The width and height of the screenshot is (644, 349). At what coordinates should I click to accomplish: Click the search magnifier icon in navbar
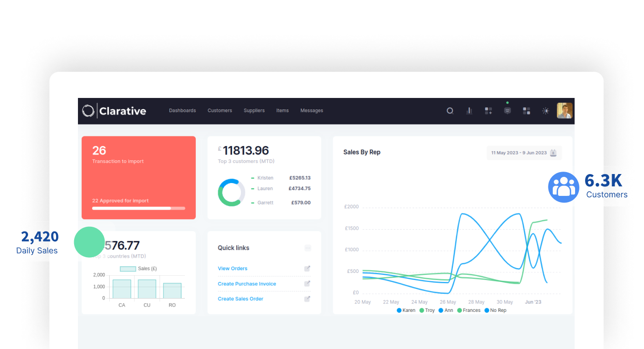tap(450, 111)
